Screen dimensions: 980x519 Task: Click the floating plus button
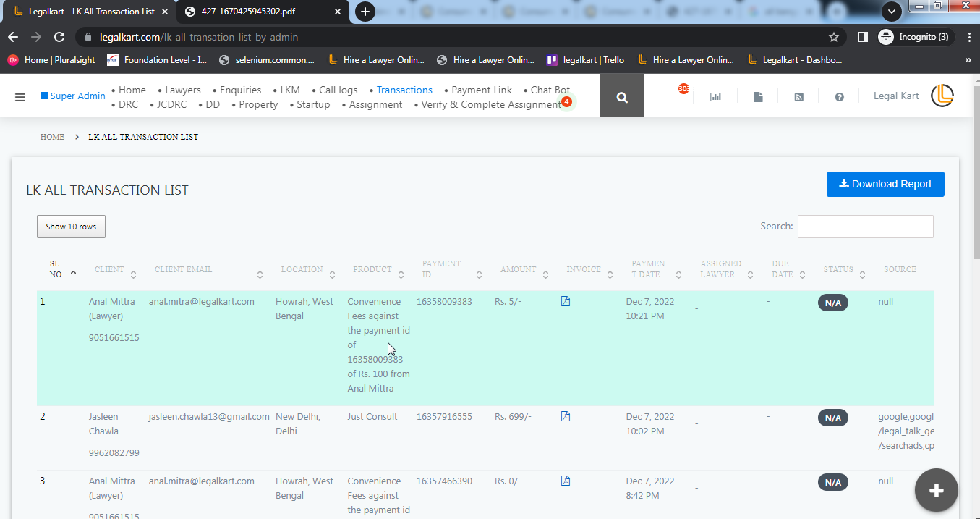click(x=936, y=491)
